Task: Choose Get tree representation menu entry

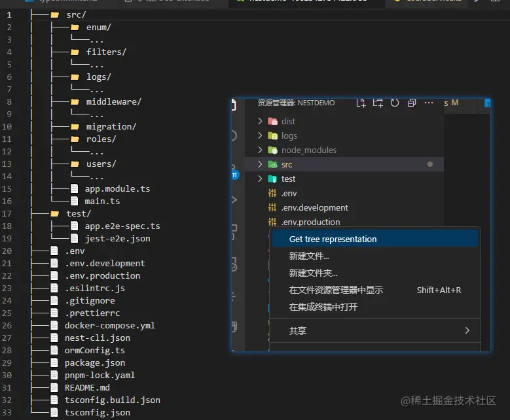Action: (375, 239)
